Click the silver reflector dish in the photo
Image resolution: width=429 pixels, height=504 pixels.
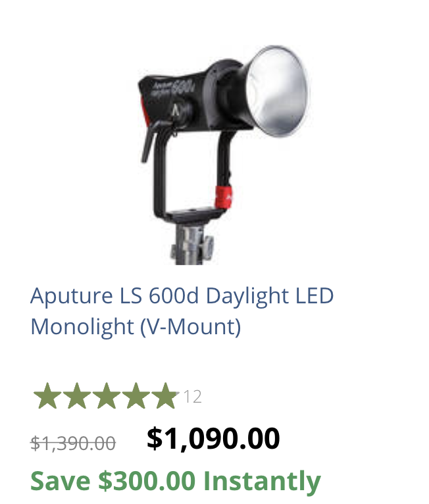point(276,91)
